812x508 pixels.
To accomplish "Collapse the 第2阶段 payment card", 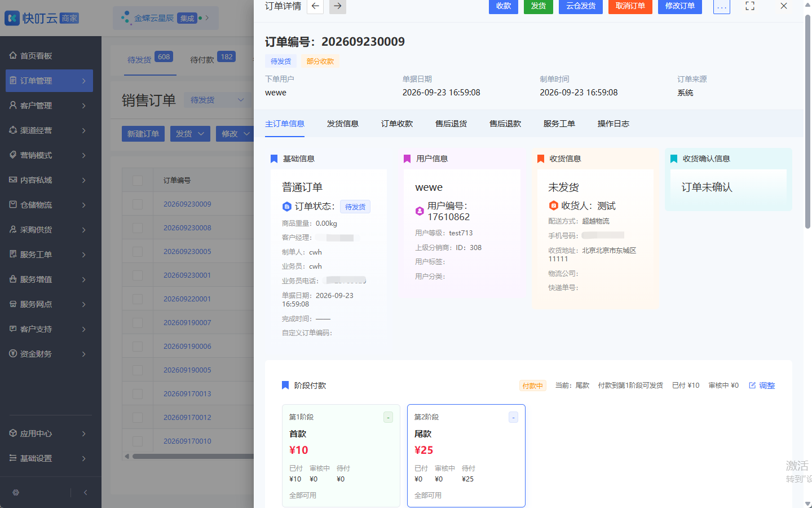I will tap(514, 417).
